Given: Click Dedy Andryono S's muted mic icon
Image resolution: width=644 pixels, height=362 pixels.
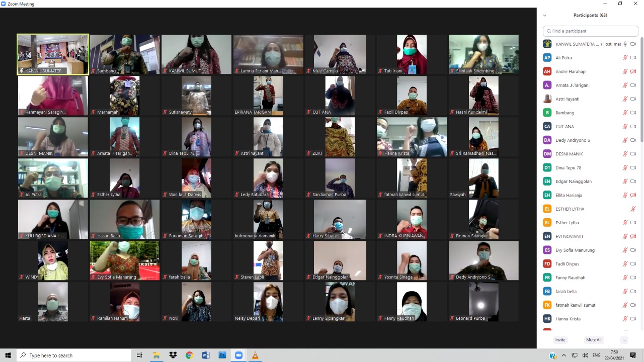Looking at the screenshot, I should 625,140.
